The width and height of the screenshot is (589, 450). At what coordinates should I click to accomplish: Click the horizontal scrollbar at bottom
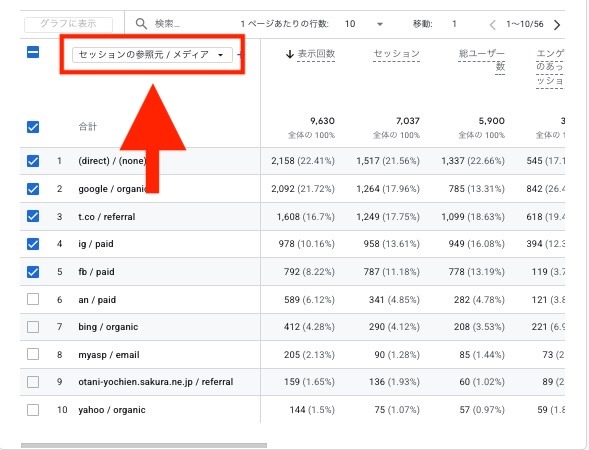[144, 445]
